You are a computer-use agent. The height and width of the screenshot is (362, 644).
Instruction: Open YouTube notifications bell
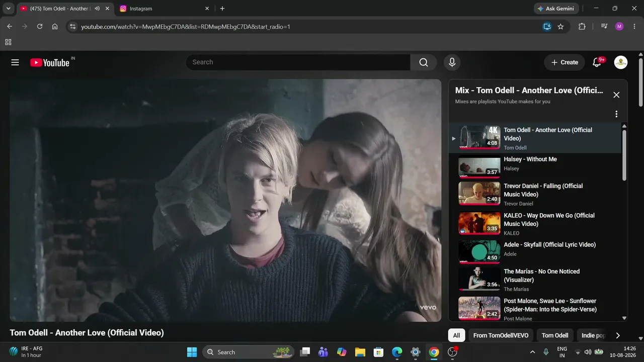coord(597,62)
